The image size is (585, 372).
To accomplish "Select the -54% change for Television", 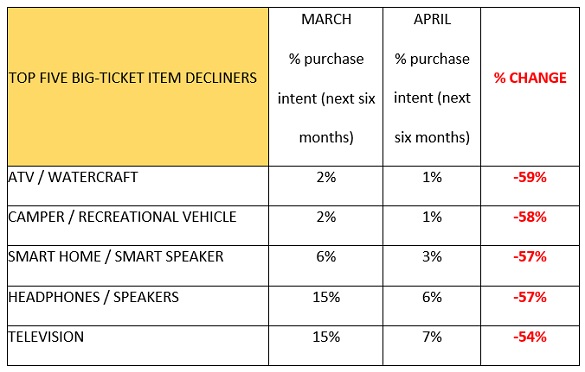I will tap(530, 337).
